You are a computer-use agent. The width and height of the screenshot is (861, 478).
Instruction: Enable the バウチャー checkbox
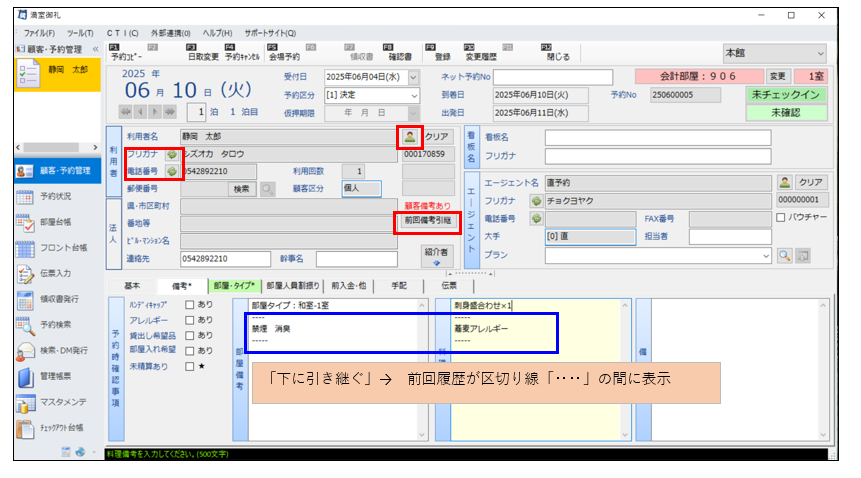[781, 218]
